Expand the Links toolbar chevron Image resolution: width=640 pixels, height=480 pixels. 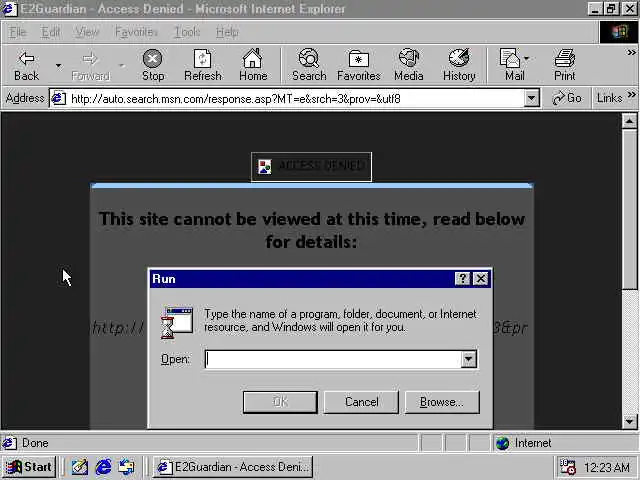631,95
